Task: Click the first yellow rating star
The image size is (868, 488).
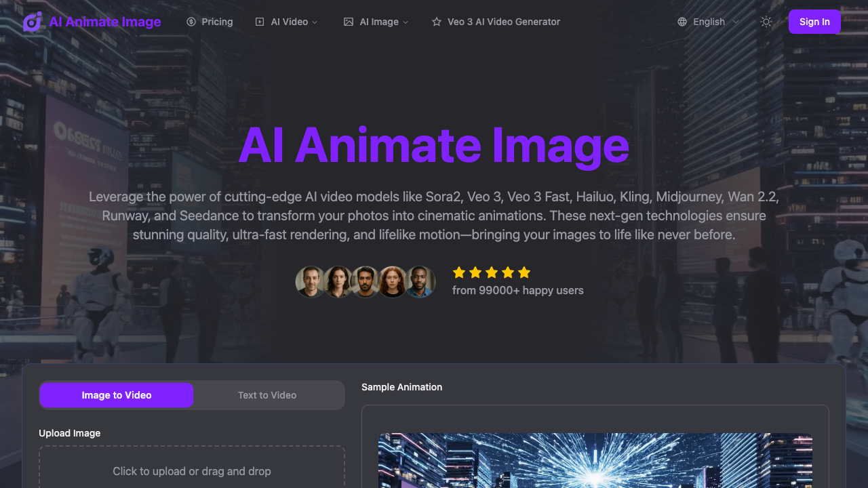Action: (x=459, y=272)
